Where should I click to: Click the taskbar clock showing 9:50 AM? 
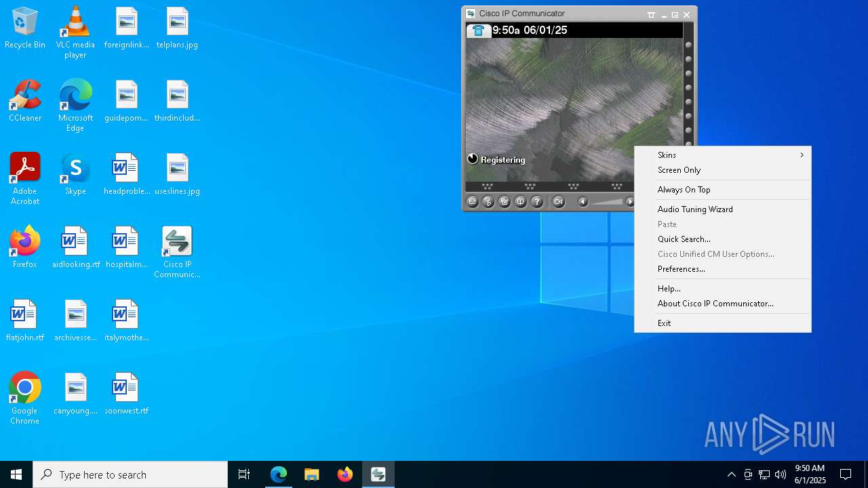810,474
